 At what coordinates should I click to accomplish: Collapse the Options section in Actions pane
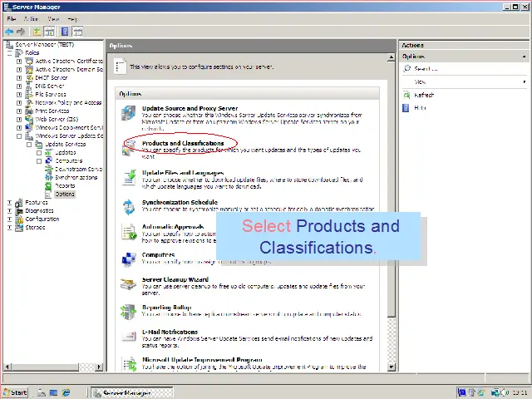click(525, 57)
